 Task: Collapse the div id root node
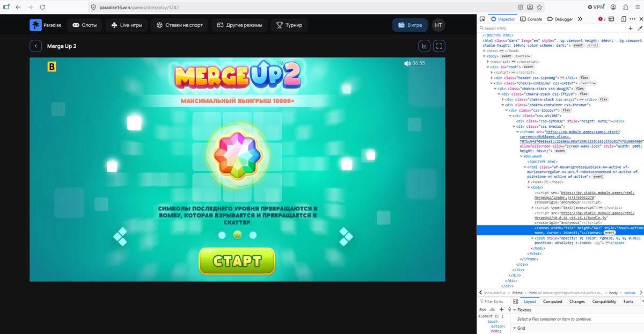click(x=488, y=67)
